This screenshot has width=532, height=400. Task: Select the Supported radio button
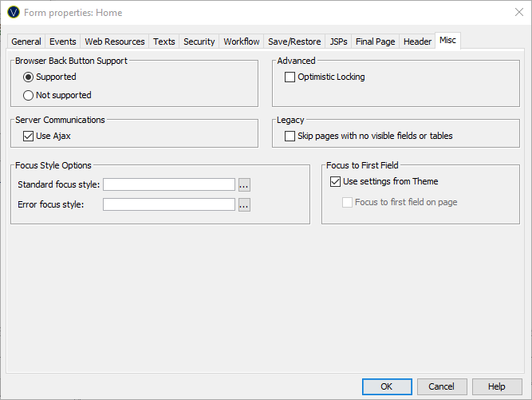(29, 77)
